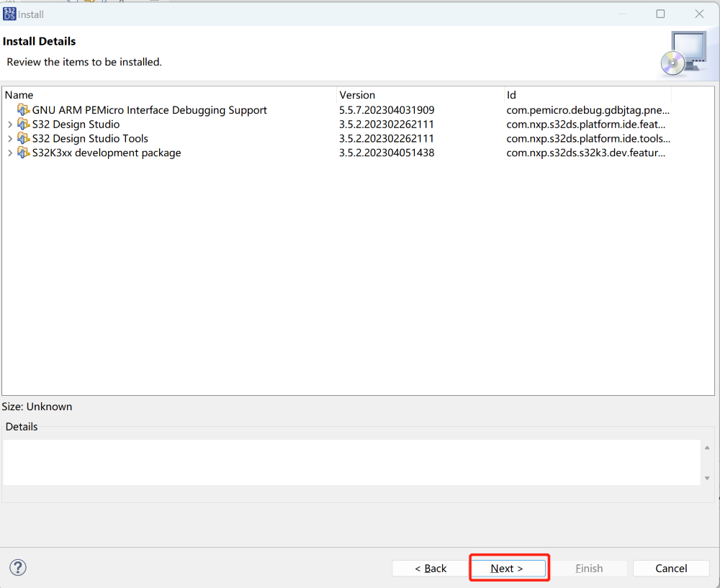Click the Next button
The width and height of the screenshot is (720, 588).
click(x=509, y=569)
